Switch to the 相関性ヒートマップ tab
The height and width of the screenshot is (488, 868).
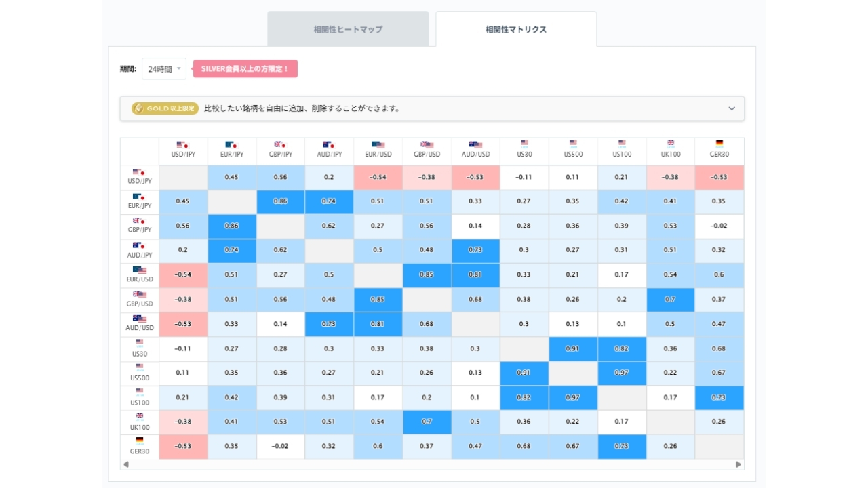coord(348,29)
